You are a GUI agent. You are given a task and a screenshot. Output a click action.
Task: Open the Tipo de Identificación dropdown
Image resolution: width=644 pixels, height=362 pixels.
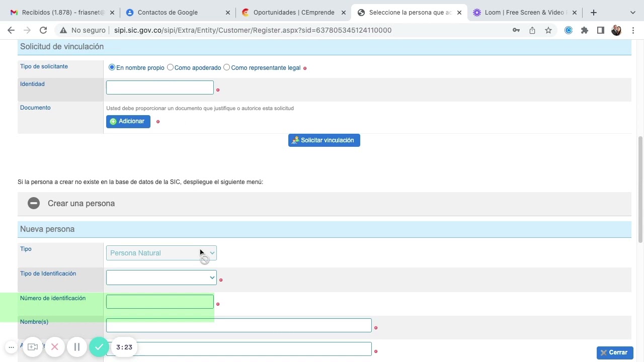point(162,278)
